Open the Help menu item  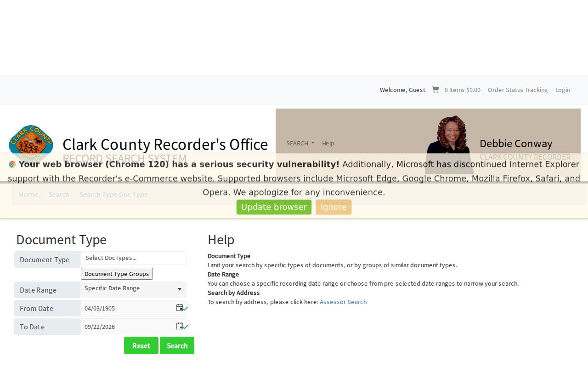pos(328,143)
